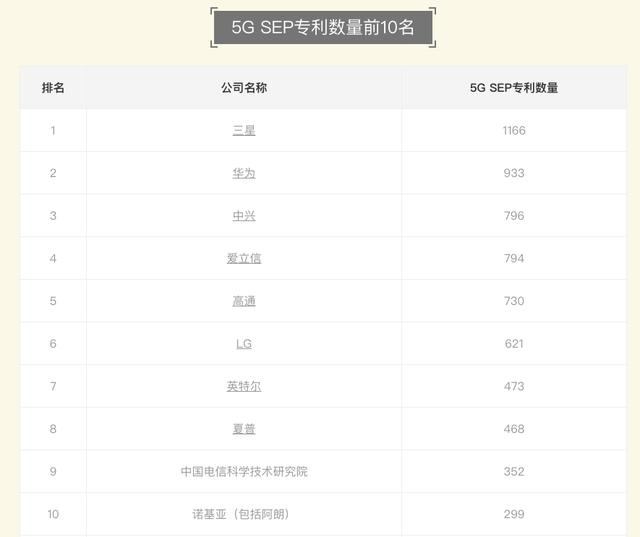Open the 三星 company link
The image size is (640, 537).
(x=244, y=131)
